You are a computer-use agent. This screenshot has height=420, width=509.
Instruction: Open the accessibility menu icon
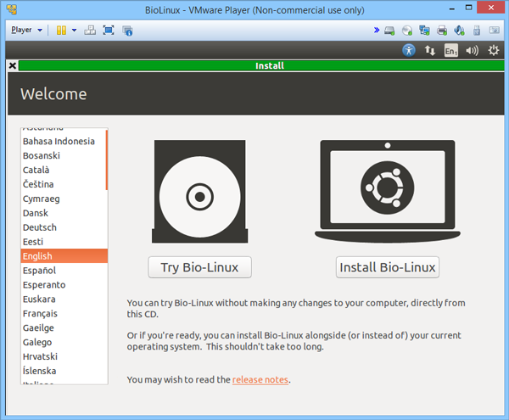coord(409,50)
